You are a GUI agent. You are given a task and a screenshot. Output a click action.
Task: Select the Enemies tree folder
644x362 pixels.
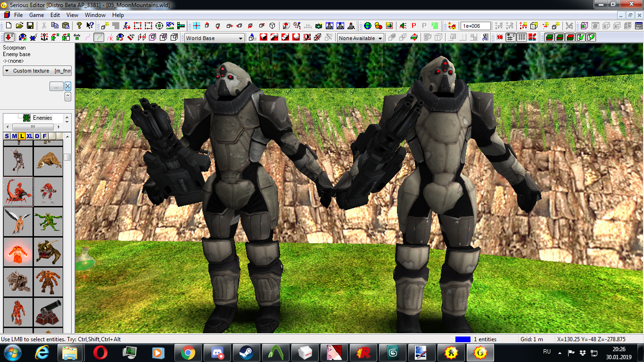[42, 118]
